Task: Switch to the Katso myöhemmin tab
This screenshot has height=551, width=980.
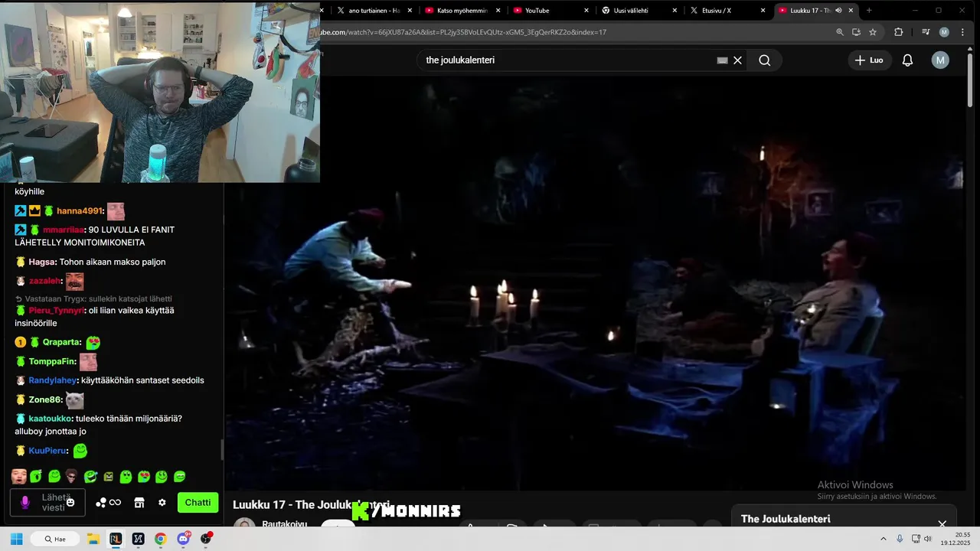Action: (x=462, y=11)
